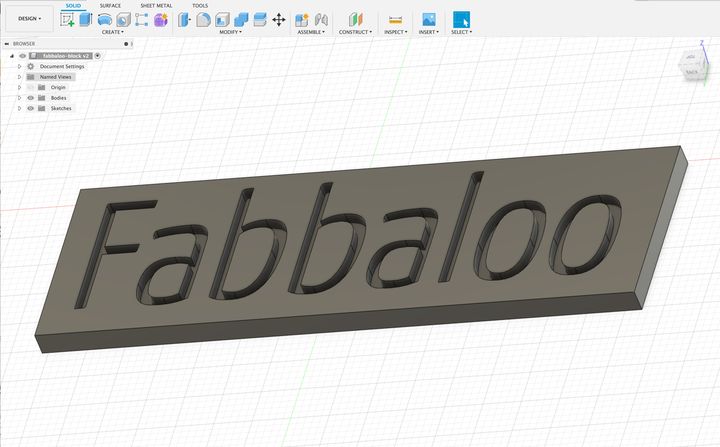Viewport: 720px width, 447px height.
Task: Click the Insert image icon
Action: click(428, 19)
